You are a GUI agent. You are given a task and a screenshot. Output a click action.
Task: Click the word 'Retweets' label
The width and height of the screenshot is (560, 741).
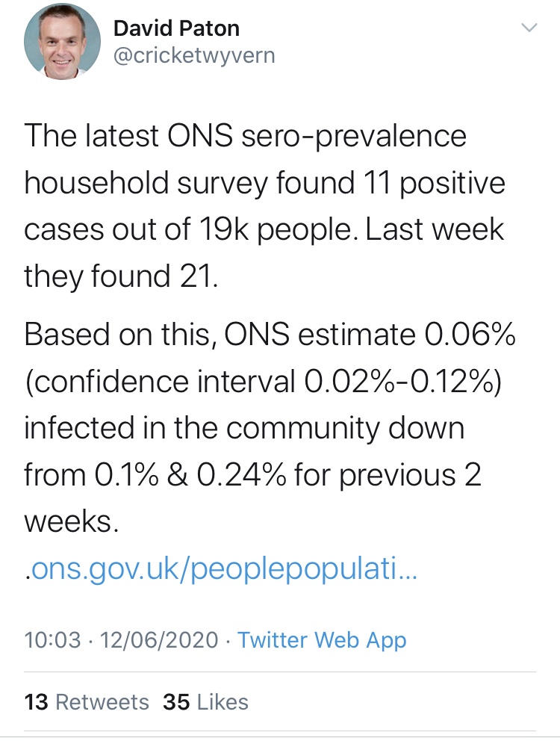pyautogui.click(x=102, y=701)
